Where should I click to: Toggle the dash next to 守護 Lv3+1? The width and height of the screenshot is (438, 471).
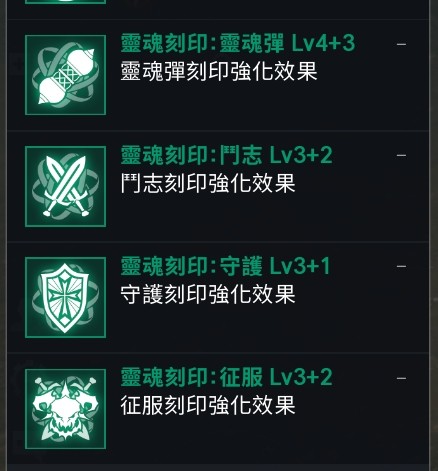point(401,266)
